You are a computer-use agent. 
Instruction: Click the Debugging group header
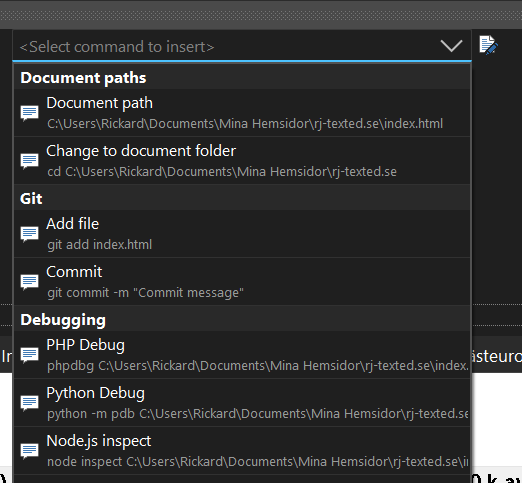[x=242, y=319]
